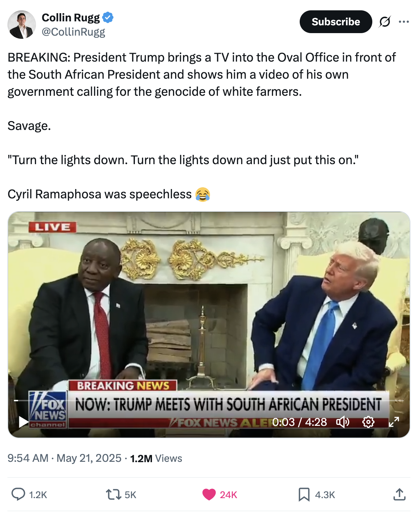Share the tweet using the upload icon

tap(399, 494)
